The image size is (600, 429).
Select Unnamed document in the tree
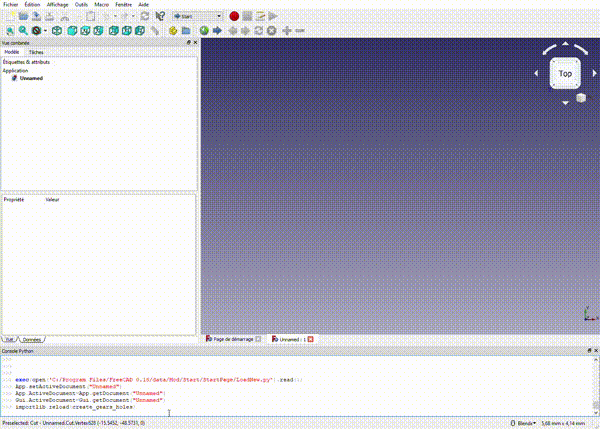tap(31, 78)
